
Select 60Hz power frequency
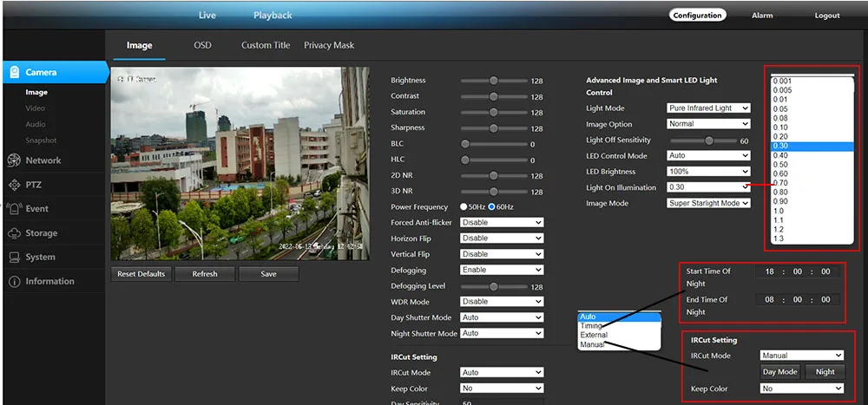point(492,207)
